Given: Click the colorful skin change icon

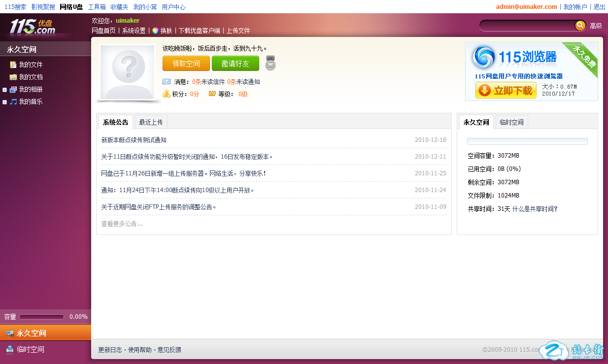Looking at the screenshot, I should (x=155, y=31).
